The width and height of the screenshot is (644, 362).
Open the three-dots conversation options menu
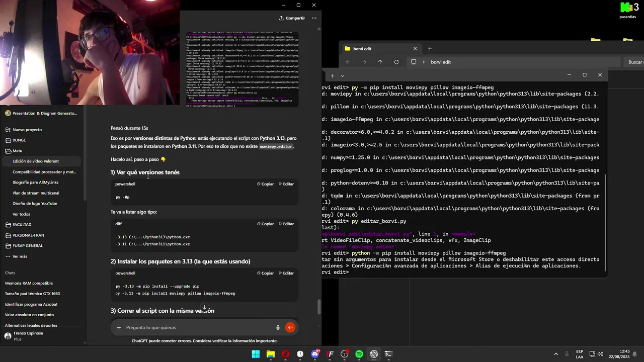pos(314,18)
